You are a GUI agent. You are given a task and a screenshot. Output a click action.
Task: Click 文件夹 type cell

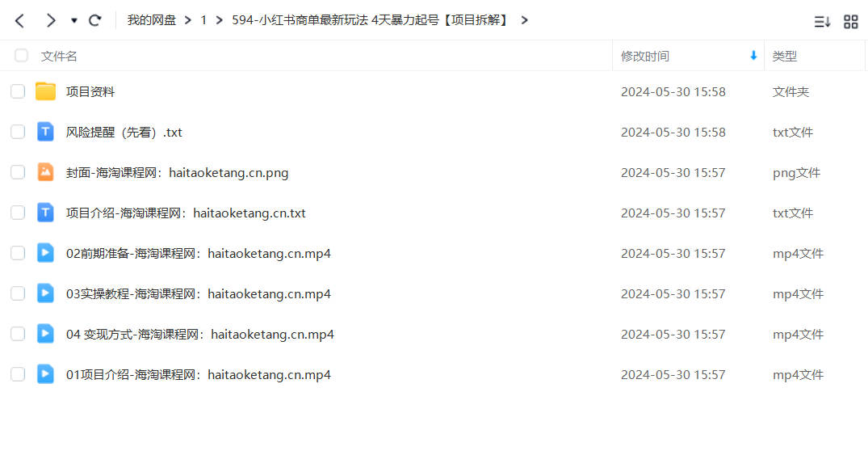[x=790, y=92]
